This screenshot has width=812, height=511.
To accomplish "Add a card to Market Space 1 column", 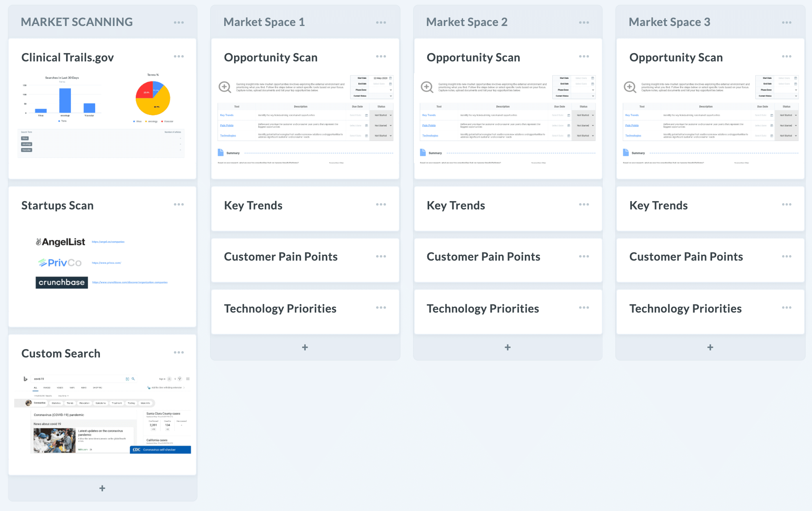I will (305, 347).
